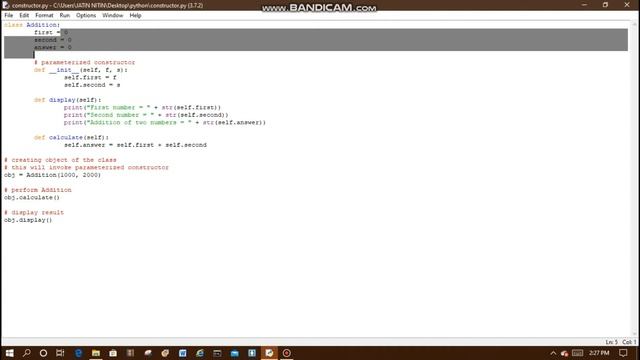The width and height of the screenshot is (640, 360).
Task: Open Internet Explorer from the taskbar
Action: 200,353
